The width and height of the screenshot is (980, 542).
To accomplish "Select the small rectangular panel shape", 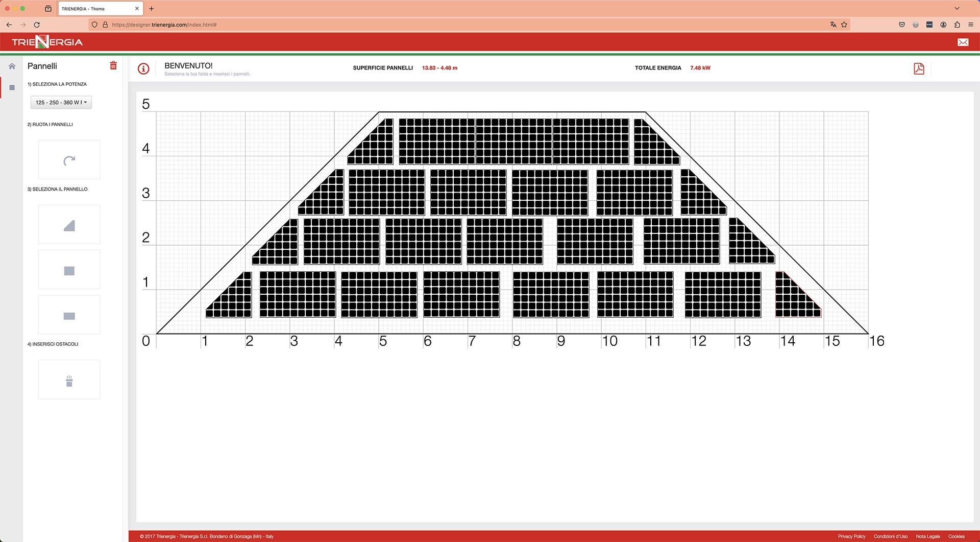I will [x=69, y=316].
